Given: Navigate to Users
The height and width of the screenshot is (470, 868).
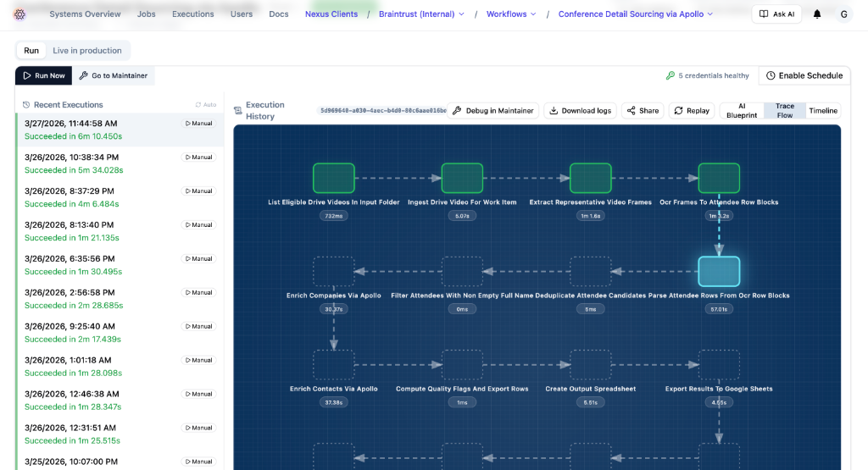Looking at the screenshot, I should tap(242, 14).
